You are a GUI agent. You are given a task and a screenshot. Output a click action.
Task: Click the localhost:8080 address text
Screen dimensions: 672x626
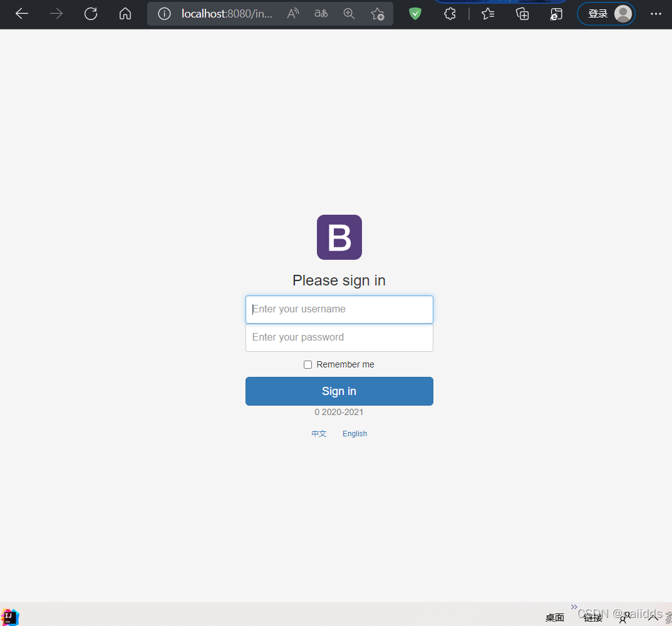(x=227, y=14)
